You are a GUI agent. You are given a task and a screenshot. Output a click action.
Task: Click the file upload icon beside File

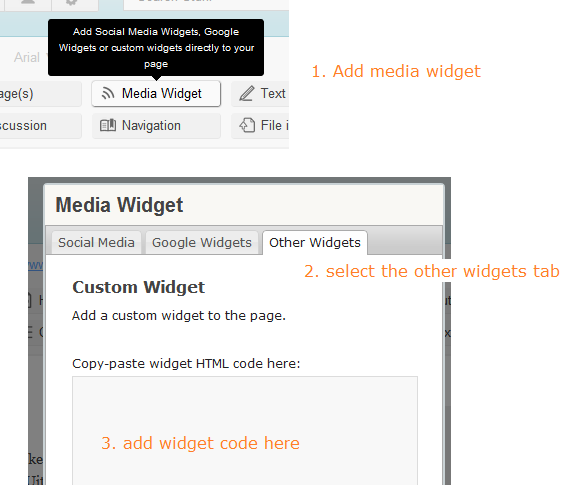click(247, 125)
